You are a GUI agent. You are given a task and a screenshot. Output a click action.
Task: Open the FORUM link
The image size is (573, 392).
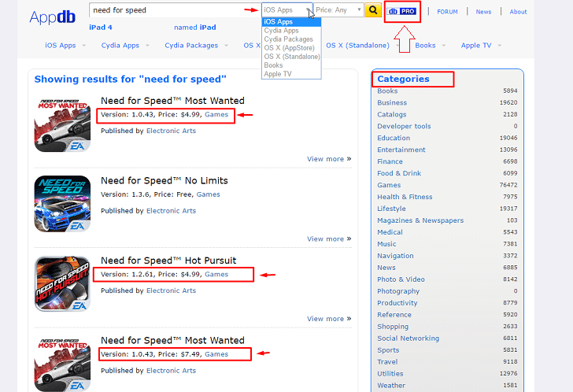(x=447, y=12)
